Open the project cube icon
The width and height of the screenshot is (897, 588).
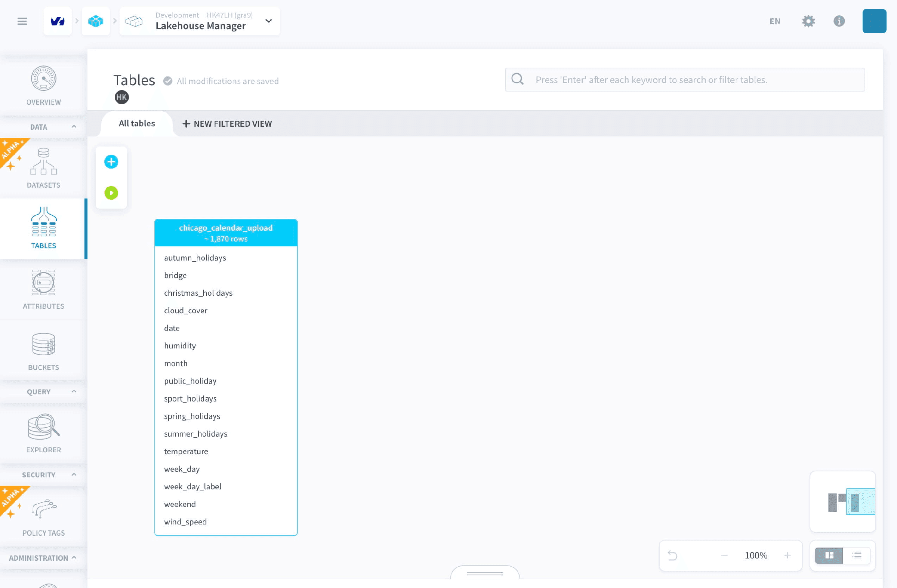pos(96,21)
